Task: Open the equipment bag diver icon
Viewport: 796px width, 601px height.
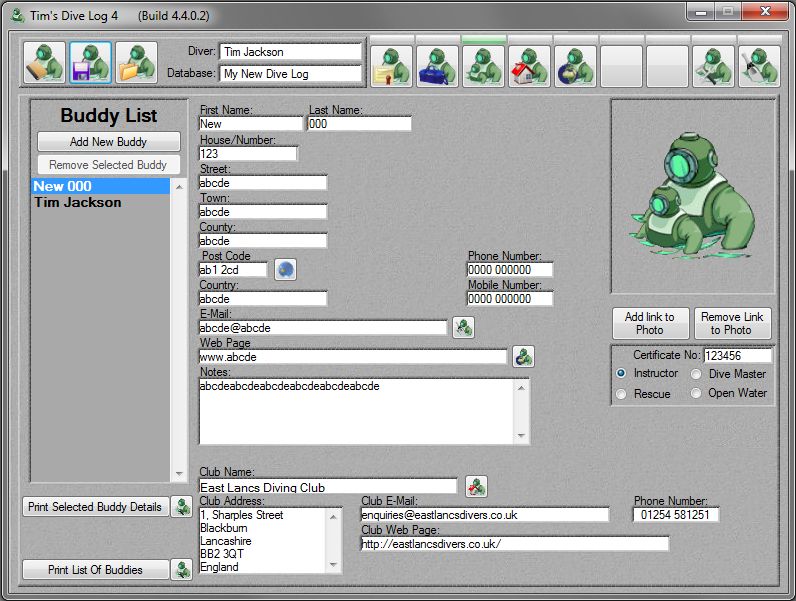Action: point(438,66)
